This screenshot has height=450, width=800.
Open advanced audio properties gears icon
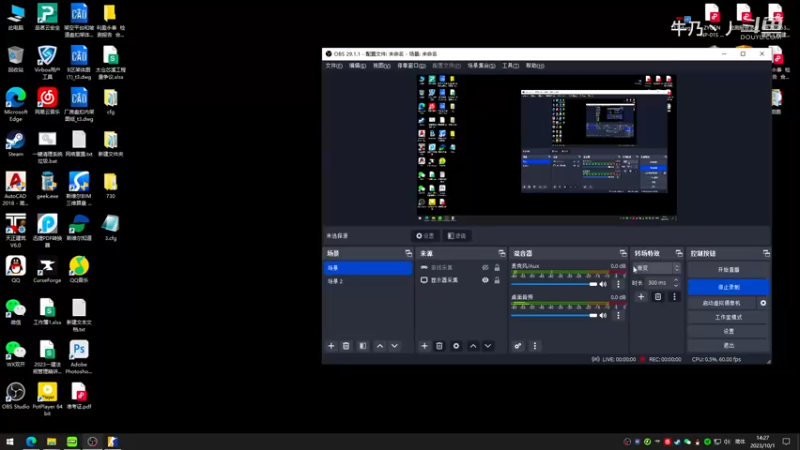coord(518,346)
